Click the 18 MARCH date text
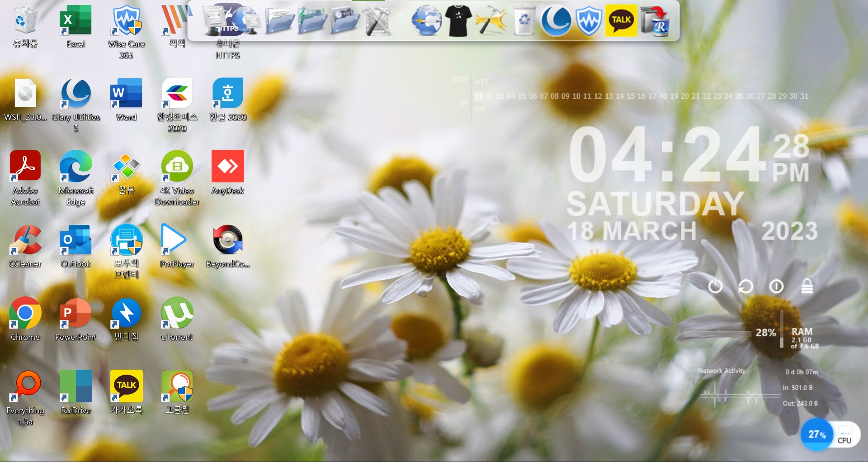 click(632, 231)
